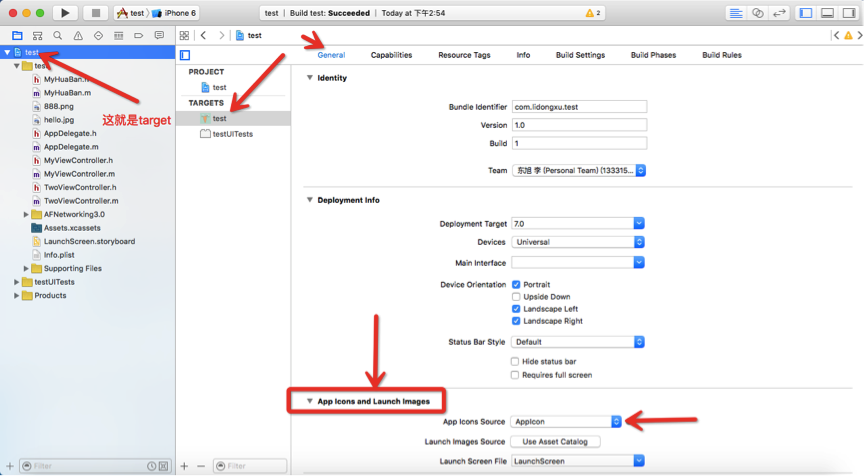
Task: Go forward in editor history
Action: click(221, 35)
